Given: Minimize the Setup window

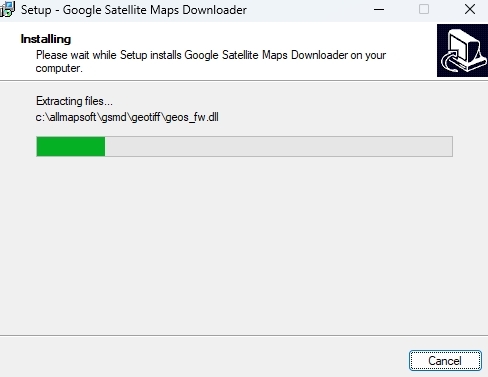Looking at the screenshot, I should (x=379, y=9).
